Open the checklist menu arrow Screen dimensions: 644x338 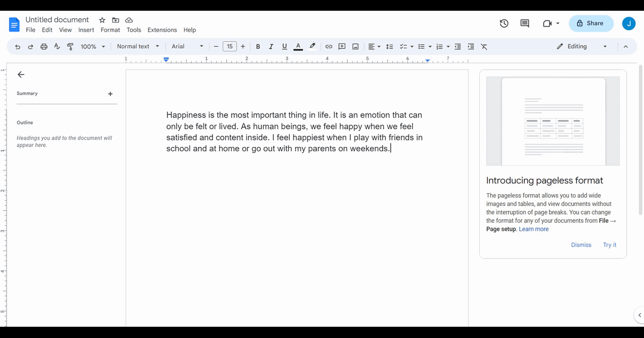(412, 47)
